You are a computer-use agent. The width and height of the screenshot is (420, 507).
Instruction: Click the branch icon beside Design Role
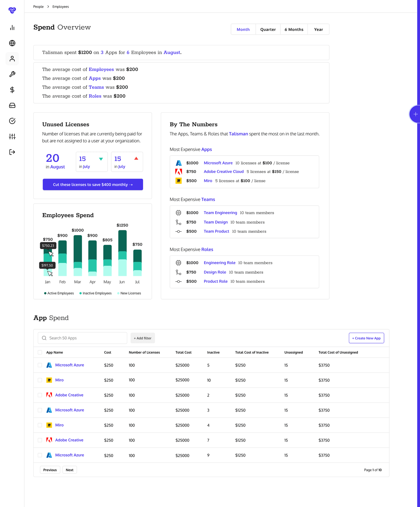(178, 272)
